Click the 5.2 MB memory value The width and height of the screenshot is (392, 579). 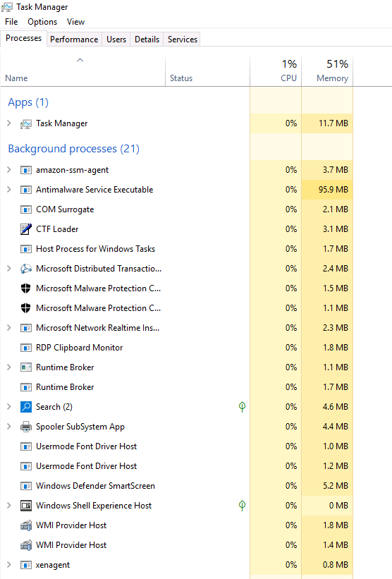(336, 486)
